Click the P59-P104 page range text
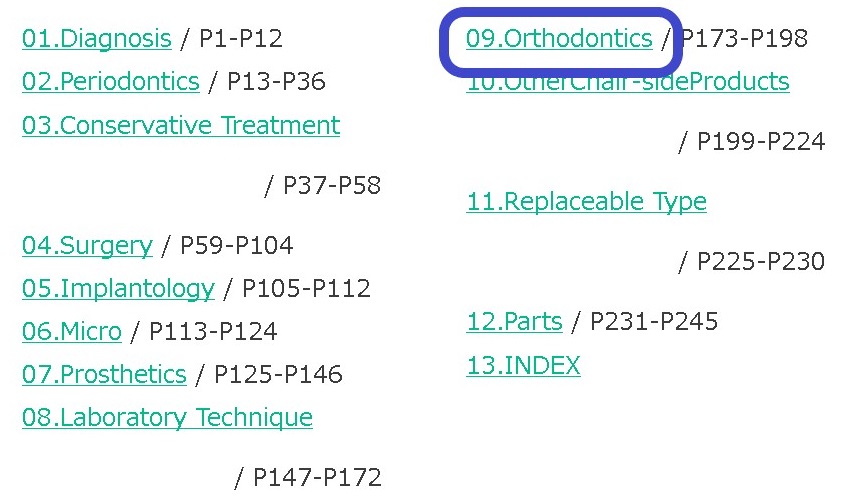844x500 pixels. (x=236, y=245)
